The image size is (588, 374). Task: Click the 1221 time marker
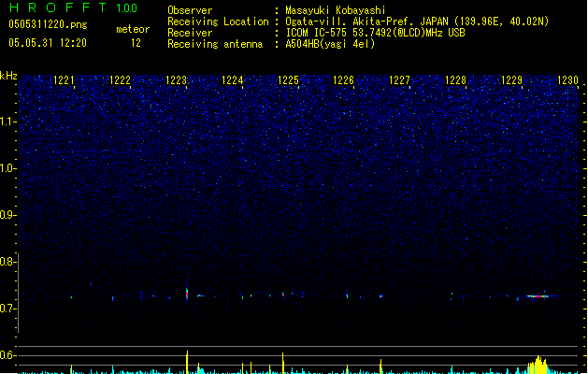64,80
